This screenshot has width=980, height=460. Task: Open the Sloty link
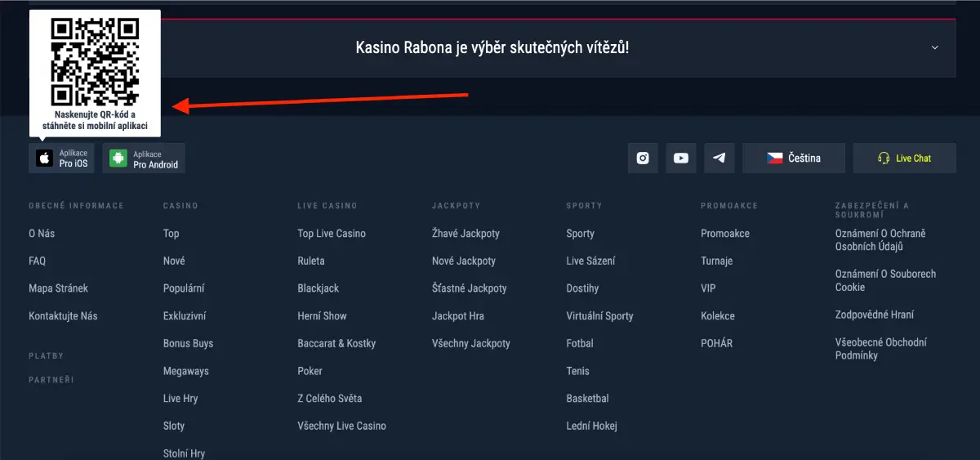(x=174, y=427)
